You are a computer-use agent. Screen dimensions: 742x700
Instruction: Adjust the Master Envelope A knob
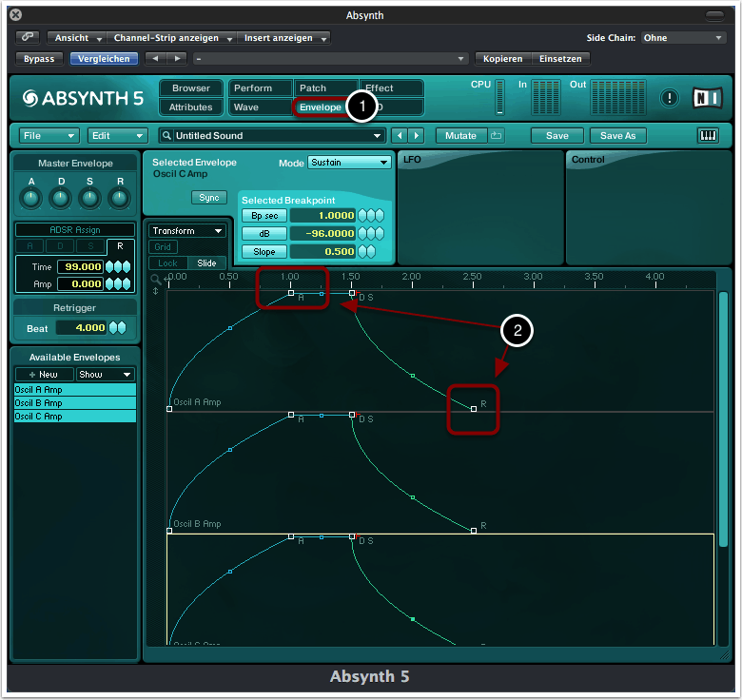[x=31, y=198]
